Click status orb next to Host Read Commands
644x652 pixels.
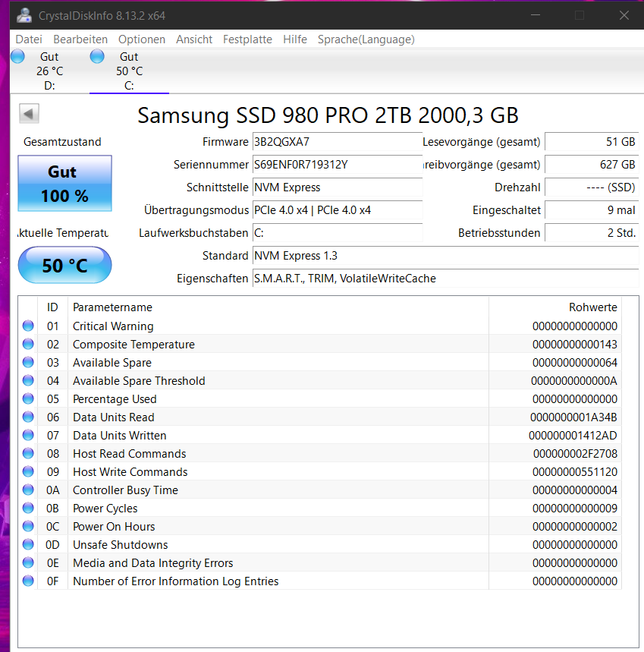(x=28, y=453)
